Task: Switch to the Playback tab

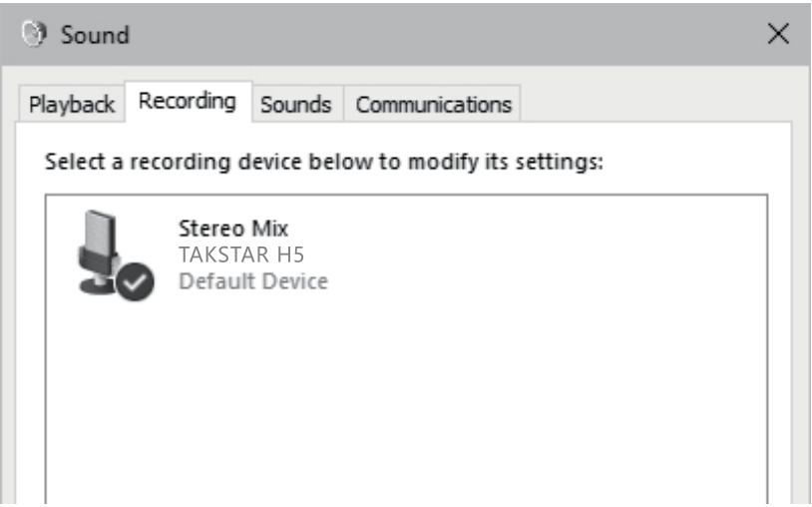Action: coord(71,104)
